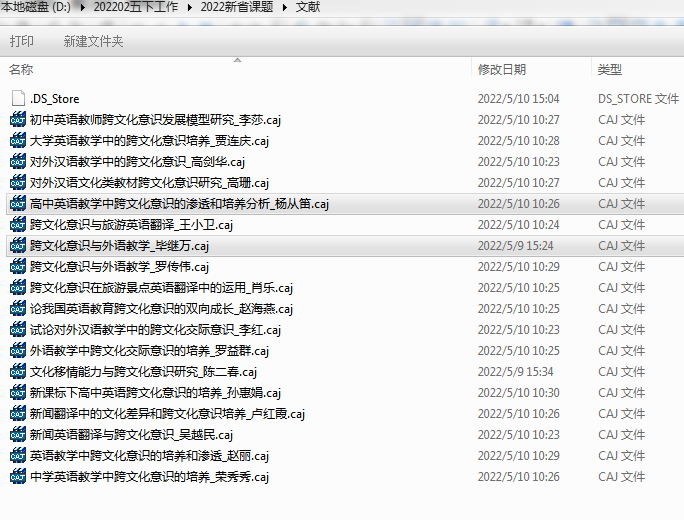Click CAJ icon for 初中英语教师跨文化意识发展模型研究_李莎

click(18, 120)
